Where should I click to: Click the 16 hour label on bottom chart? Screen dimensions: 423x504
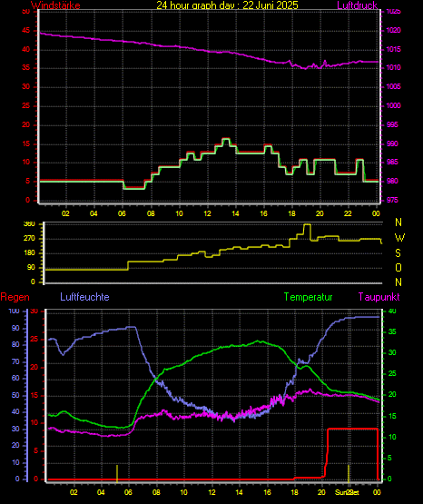tap(267, 492)
